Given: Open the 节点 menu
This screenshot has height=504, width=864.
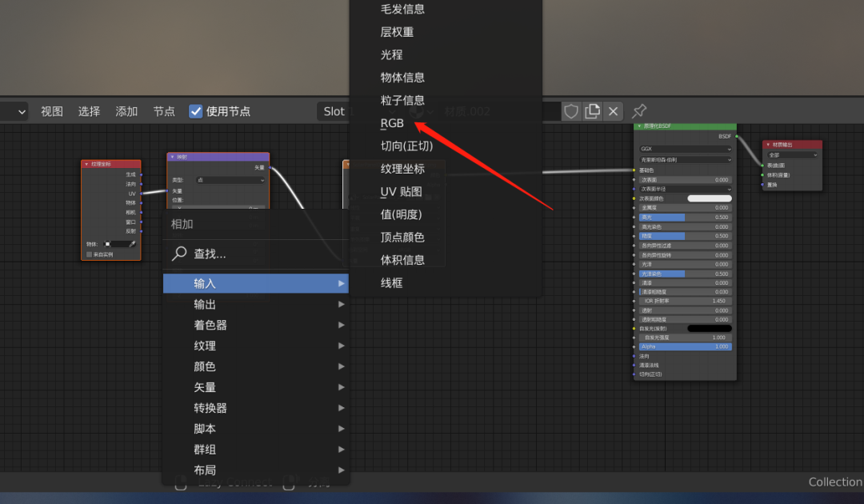Looking at the screenshot, I should tap(164, 111).
